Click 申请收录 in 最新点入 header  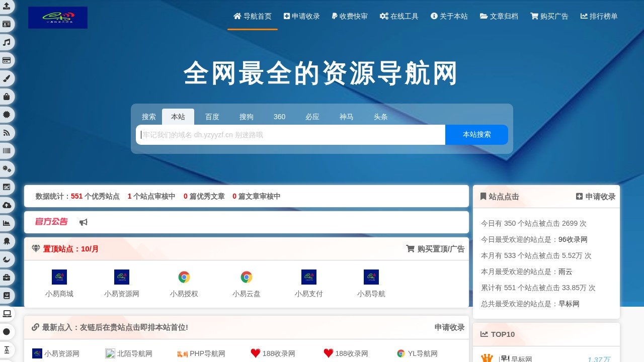point(450,327)
